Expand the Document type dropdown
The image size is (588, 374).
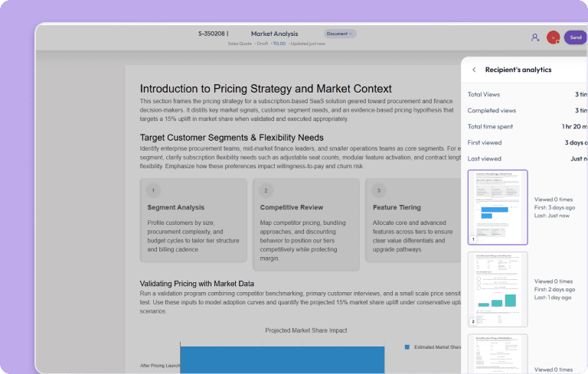click(340, 34)
